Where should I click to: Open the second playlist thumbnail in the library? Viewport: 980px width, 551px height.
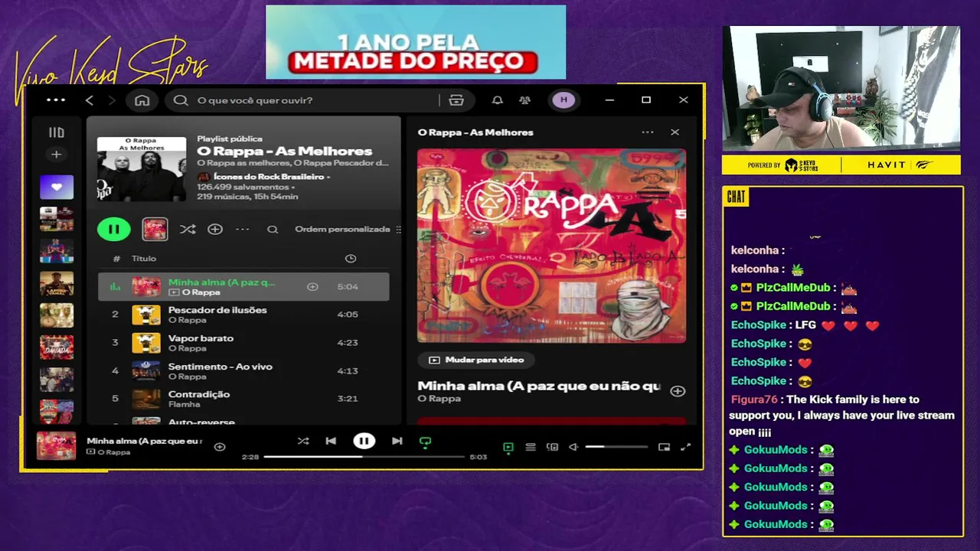57,219
